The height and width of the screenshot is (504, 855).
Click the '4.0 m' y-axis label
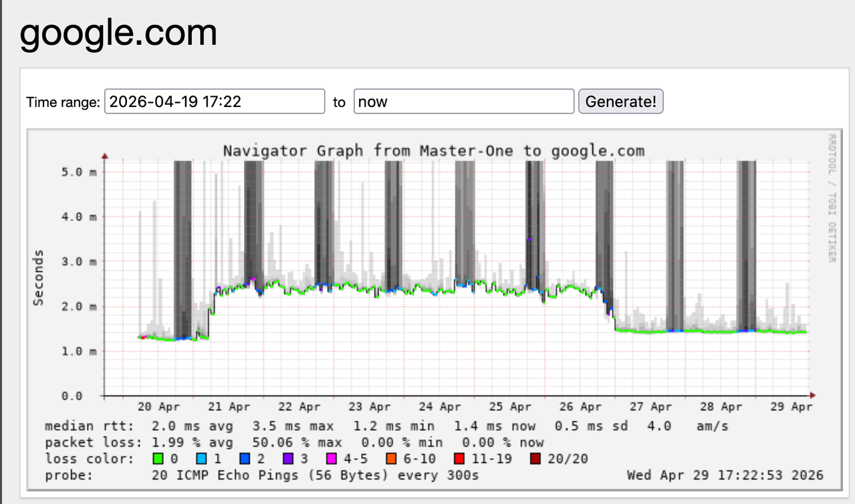[x=78, y=217]
